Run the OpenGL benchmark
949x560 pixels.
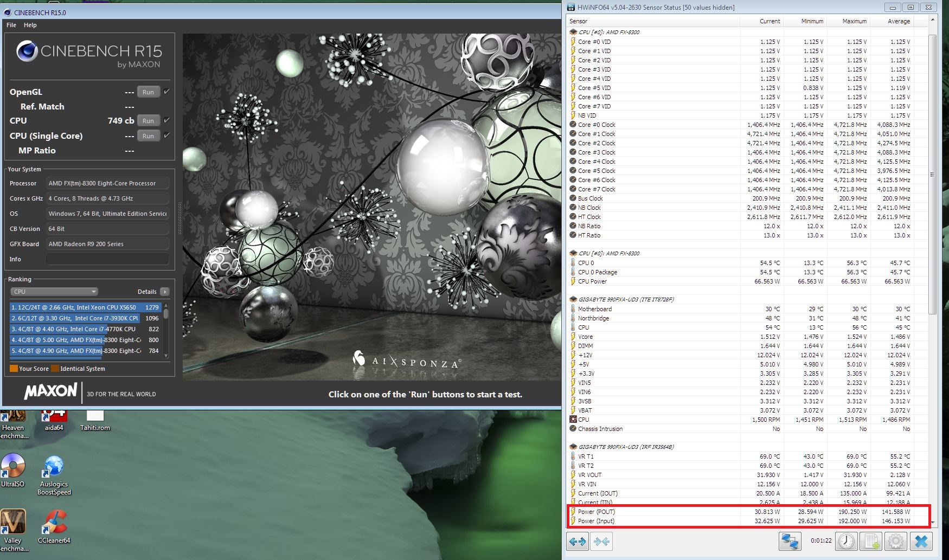point(148,92)
